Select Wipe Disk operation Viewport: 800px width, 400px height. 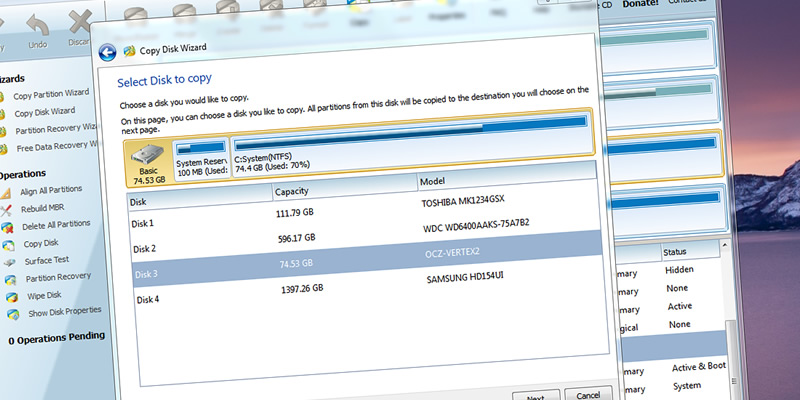tap(44, 295)
